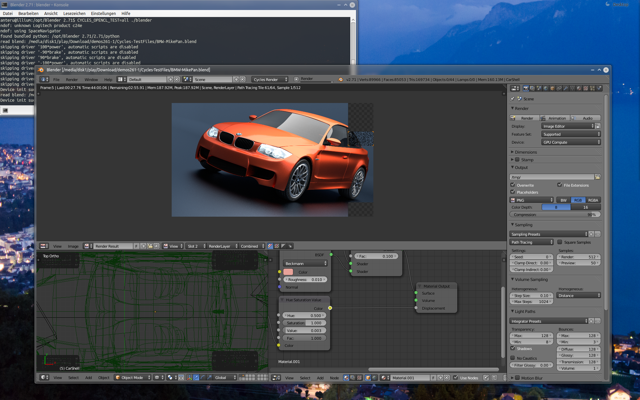Click the node editor type selector icon
This screenshot has height=400, width=640.
[x=276, y=378]
